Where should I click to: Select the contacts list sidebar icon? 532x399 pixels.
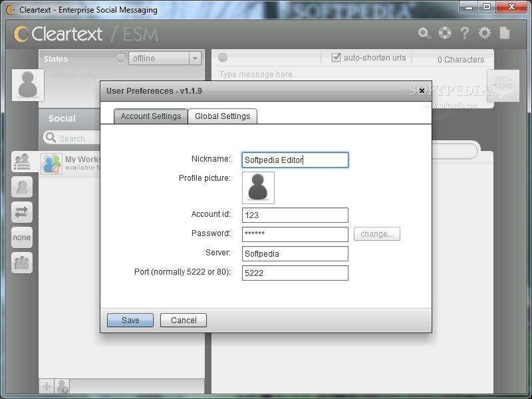(x=22, y=162)
